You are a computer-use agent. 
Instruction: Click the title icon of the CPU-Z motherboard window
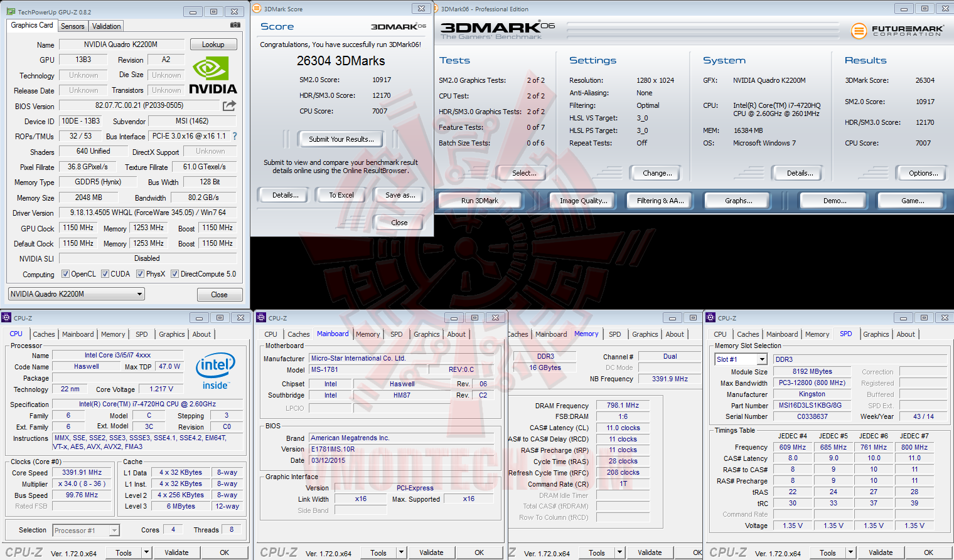coord(261,317)
